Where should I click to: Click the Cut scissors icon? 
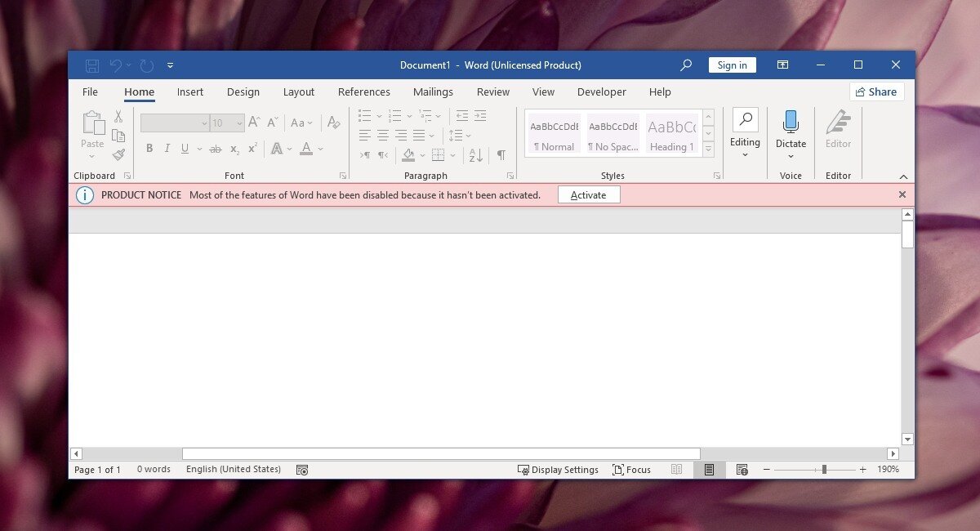[x=118, y=117]
